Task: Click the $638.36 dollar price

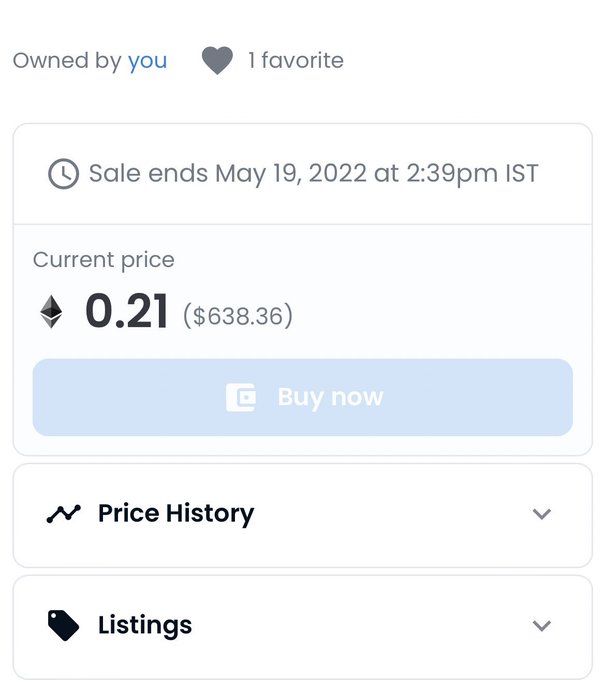Action: click(x=238, y=316)
